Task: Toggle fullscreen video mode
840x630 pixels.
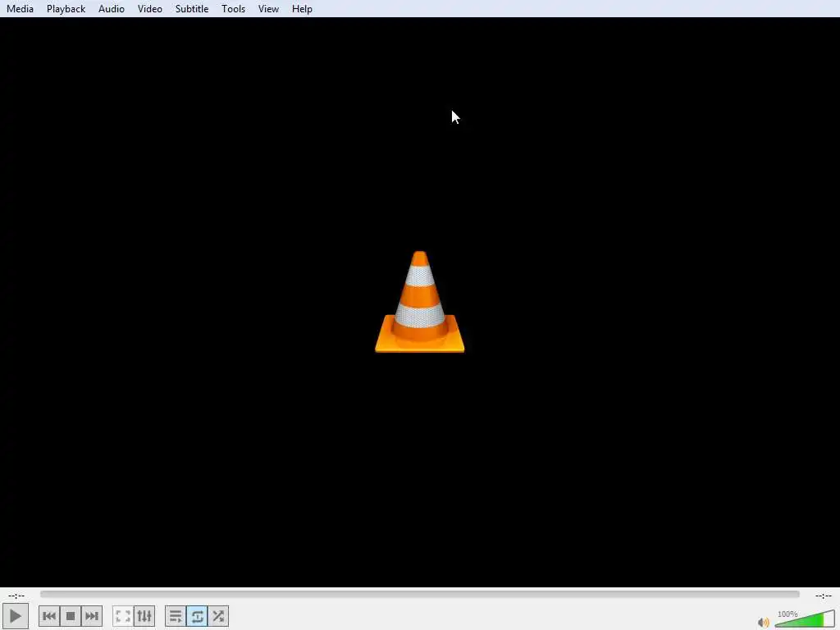Action: pyautogui.click(x=123, y=616)
